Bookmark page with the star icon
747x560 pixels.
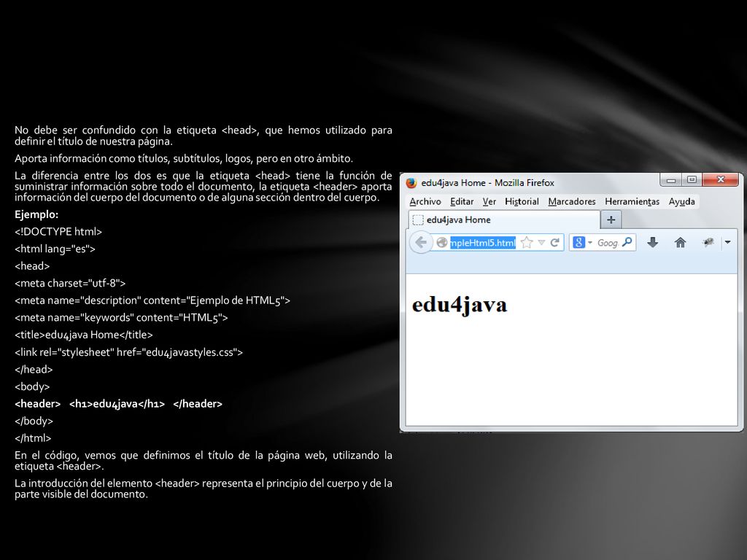[x=527, y=242]
